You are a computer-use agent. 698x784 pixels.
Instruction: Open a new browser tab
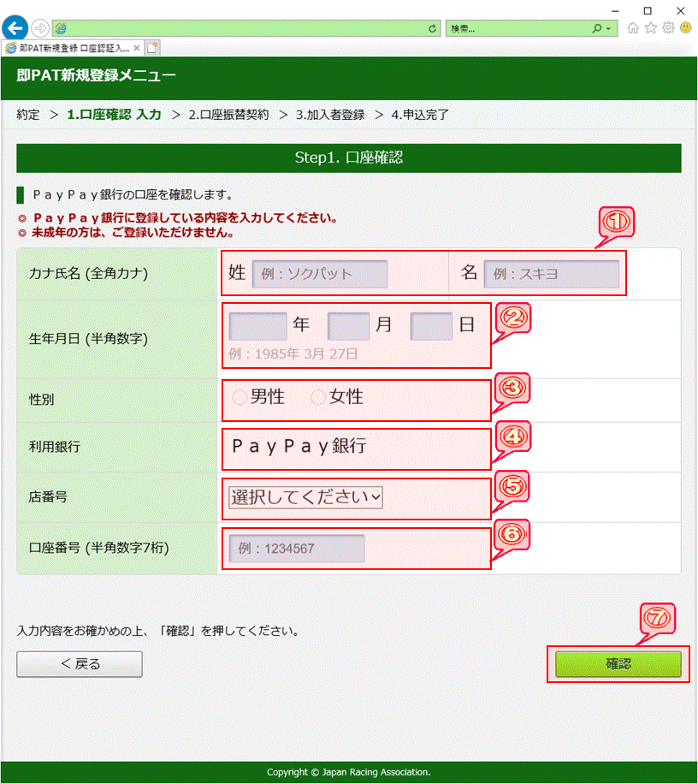(x=152, y=48)
